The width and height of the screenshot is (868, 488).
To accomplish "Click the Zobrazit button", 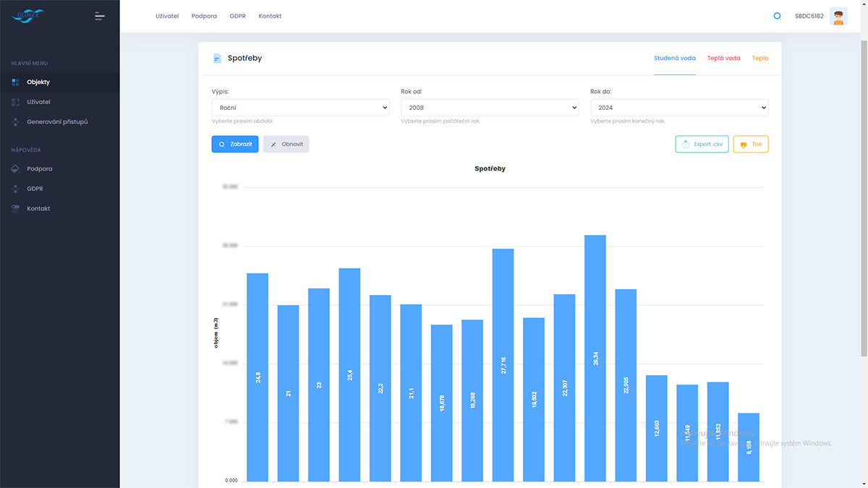I will (235, 144).
